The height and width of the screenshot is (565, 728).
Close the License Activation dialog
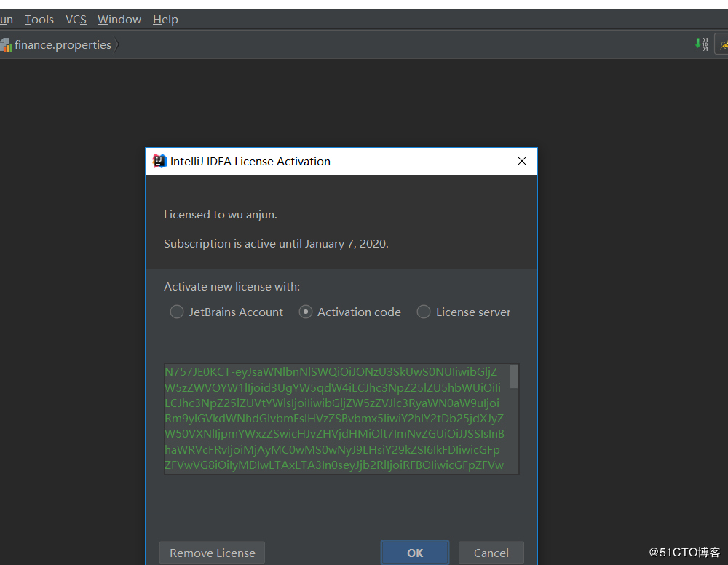(x=522, y=161)
